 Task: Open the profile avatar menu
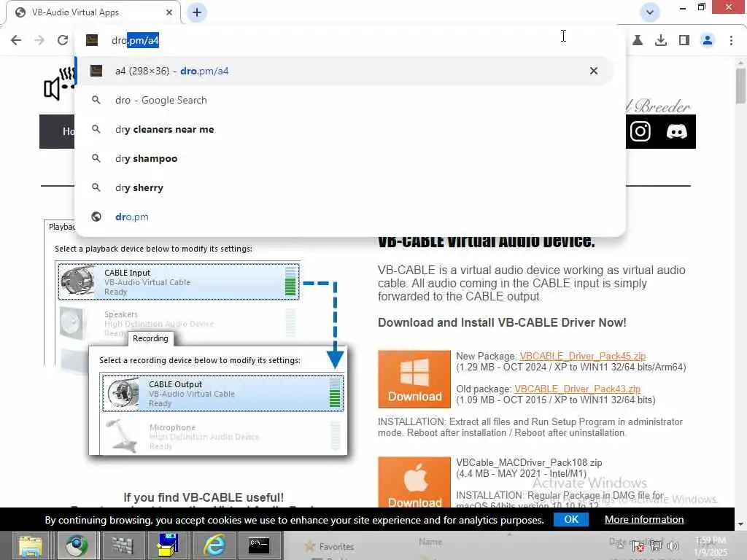click(x=708, y=40)
